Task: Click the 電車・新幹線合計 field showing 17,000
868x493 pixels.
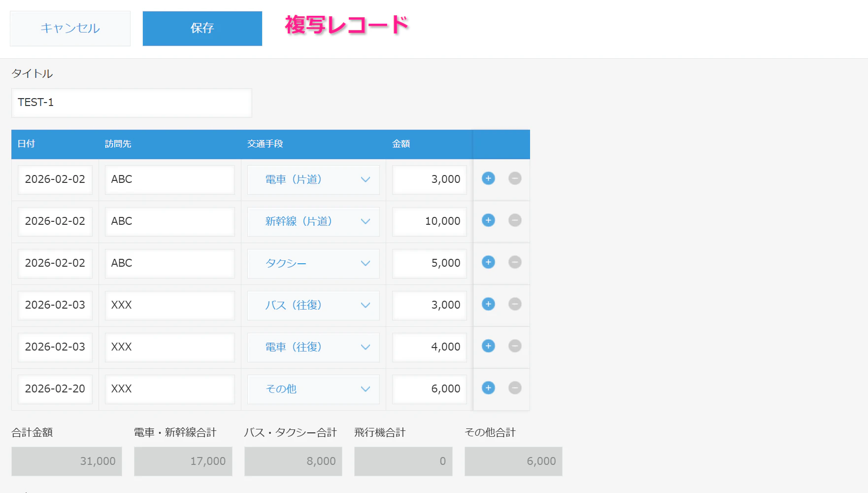Action: pyautogui.click(x=183, y=461)
